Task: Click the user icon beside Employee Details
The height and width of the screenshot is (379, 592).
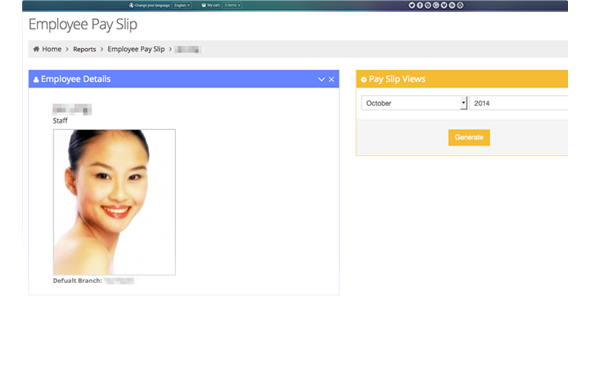Action: (36, 80)
